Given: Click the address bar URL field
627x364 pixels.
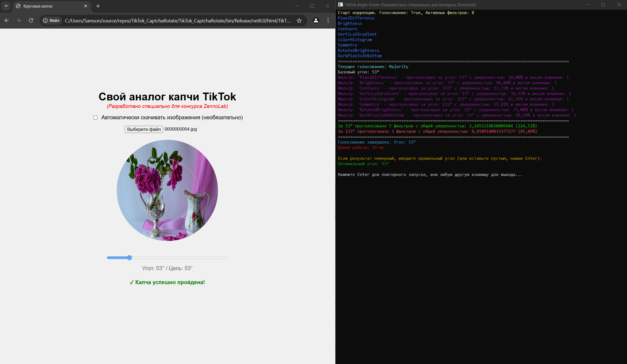Looking at the screenshot, I should tap(177, 21).
